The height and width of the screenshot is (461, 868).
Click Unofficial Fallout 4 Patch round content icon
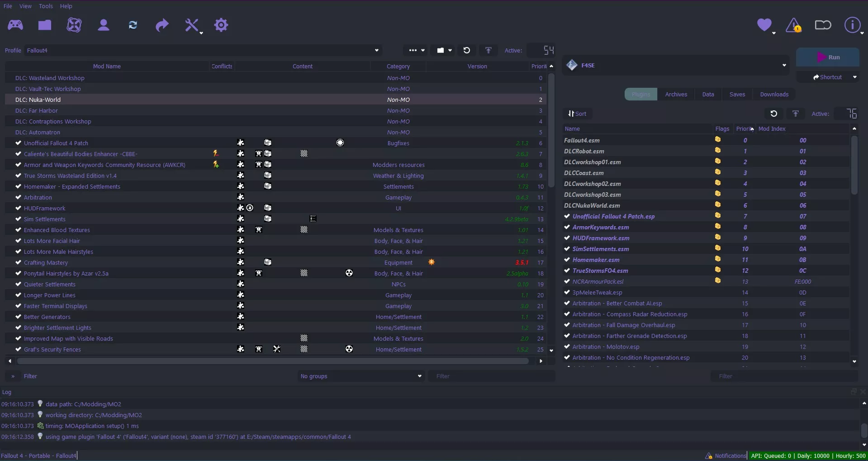(x=340, y=143)
